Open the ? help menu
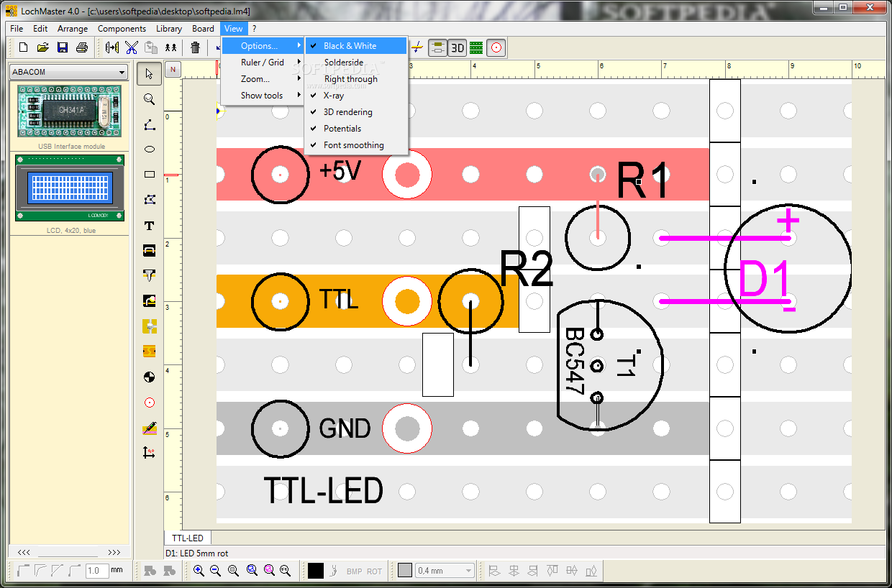The height and width of the screenshot is (588, 892). point(254,29)
